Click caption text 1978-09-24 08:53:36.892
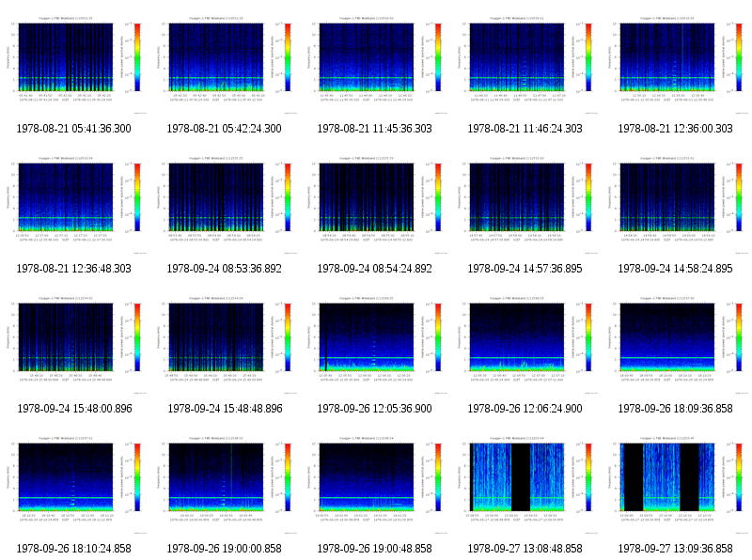 coord(225,269)
